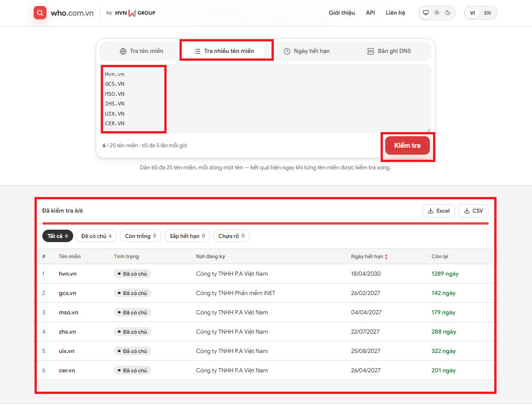Filter results by Tất cả
The height and width of the screenshot is (405, 532).
(58, 236)
